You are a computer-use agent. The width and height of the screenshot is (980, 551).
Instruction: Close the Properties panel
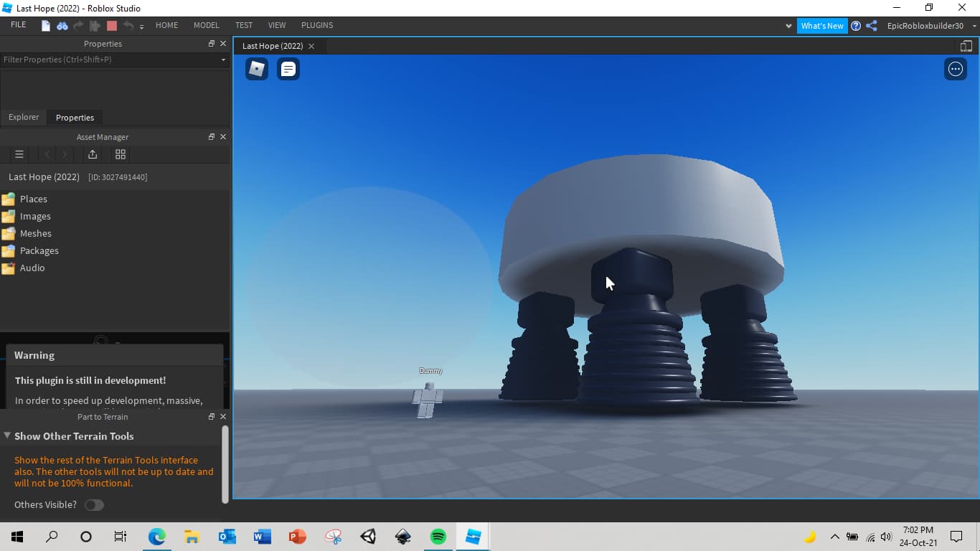223,44
